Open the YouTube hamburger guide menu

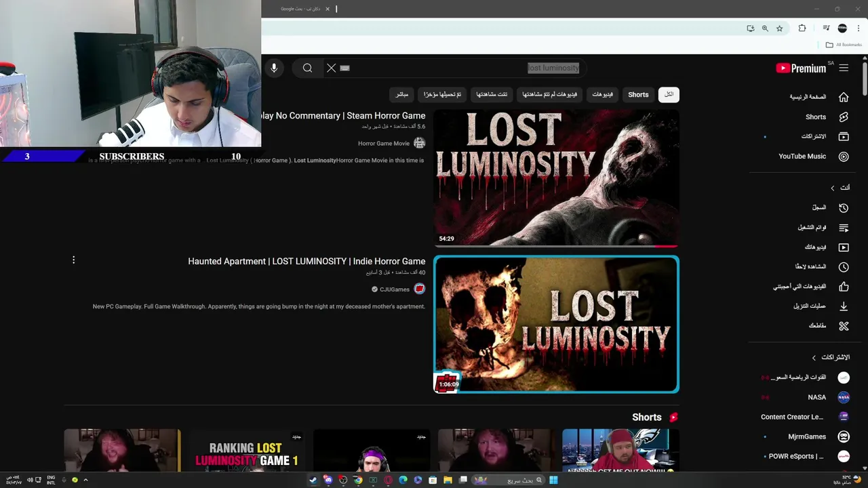[844, 68]
